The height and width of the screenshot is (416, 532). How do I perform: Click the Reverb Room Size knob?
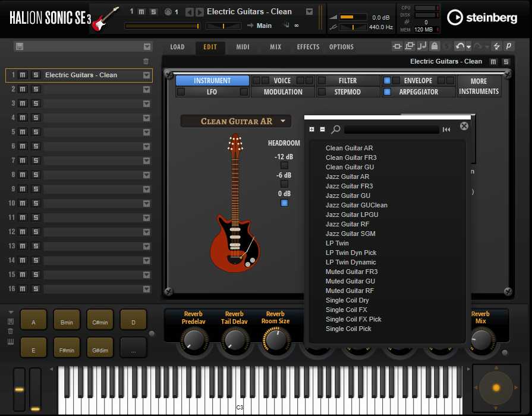[275, 341]
